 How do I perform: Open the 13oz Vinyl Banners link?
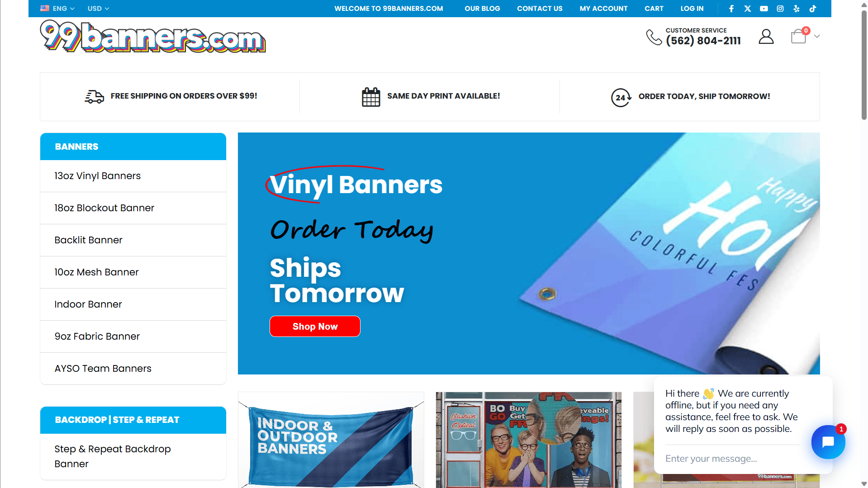[98, 176]
